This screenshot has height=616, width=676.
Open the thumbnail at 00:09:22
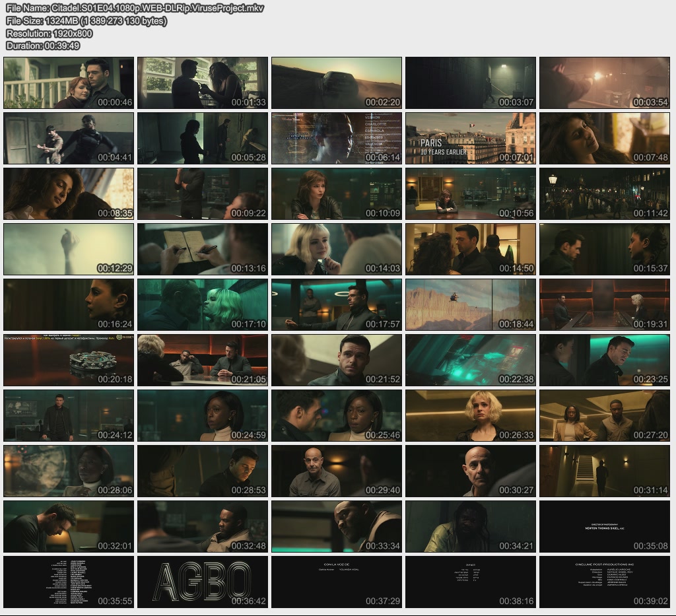point(203,193)
